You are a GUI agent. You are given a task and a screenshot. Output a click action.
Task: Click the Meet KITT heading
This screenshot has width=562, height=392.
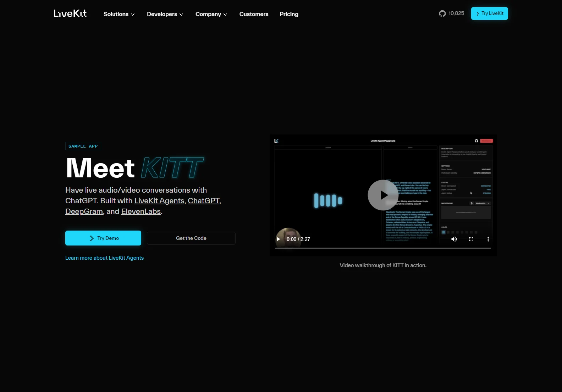[135, 168]
